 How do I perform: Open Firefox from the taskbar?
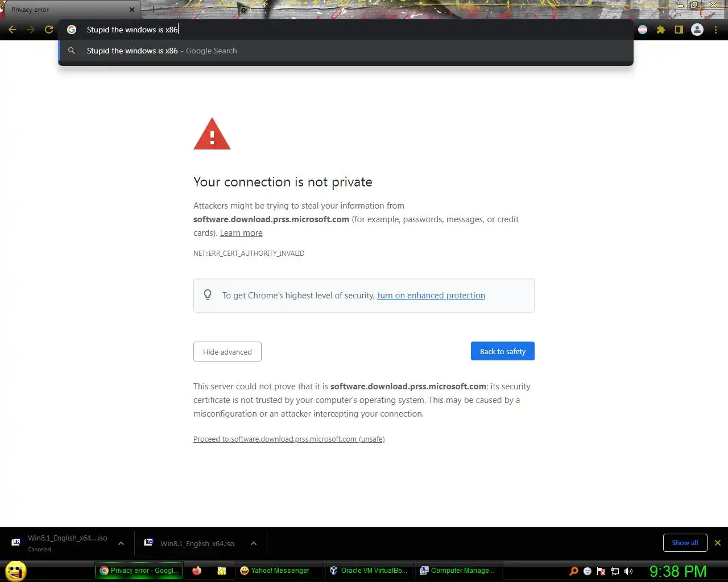click(197, 571)
